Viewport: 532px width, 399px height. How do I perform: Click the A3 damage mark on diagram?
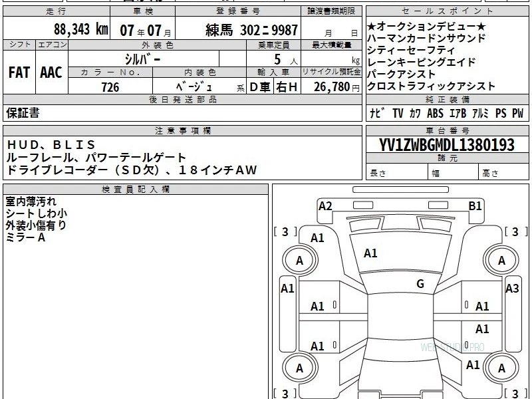click(512, 289)
